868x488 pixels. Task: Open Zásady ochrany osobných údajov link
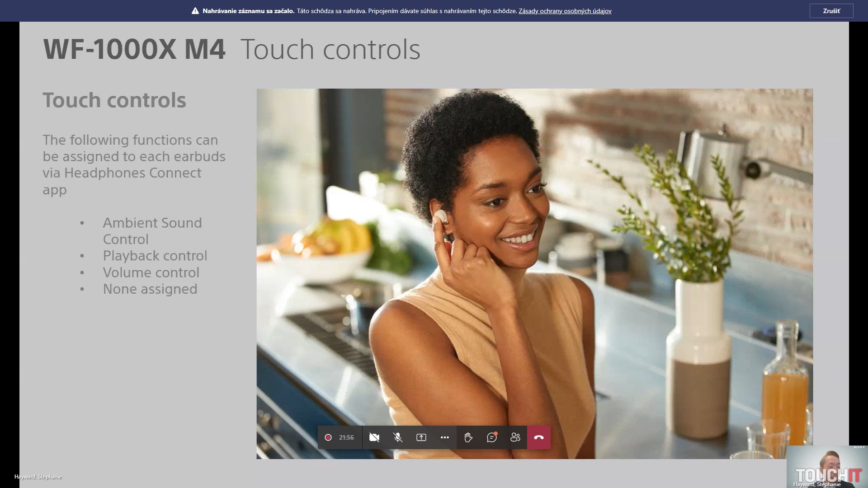coord(565,11)
